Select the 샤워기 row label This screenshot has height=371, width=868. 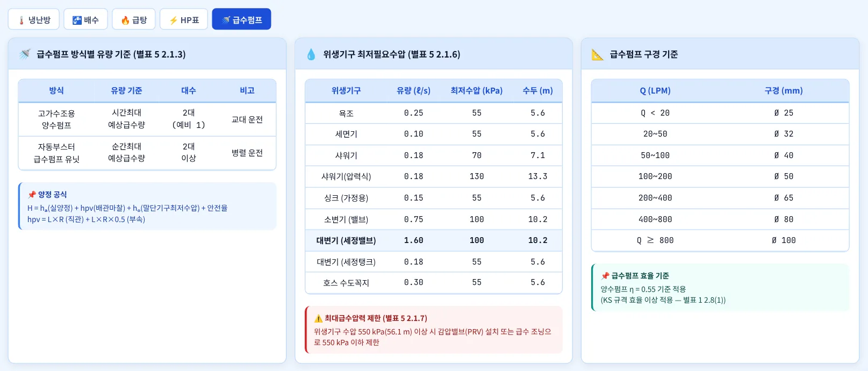click(x=346, y=156)
